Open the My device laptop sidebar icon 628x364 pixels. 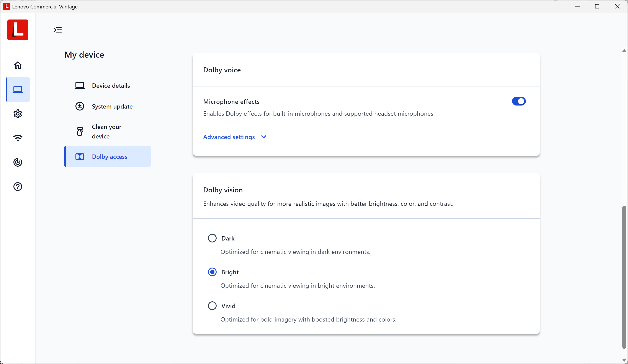(18, 89)
